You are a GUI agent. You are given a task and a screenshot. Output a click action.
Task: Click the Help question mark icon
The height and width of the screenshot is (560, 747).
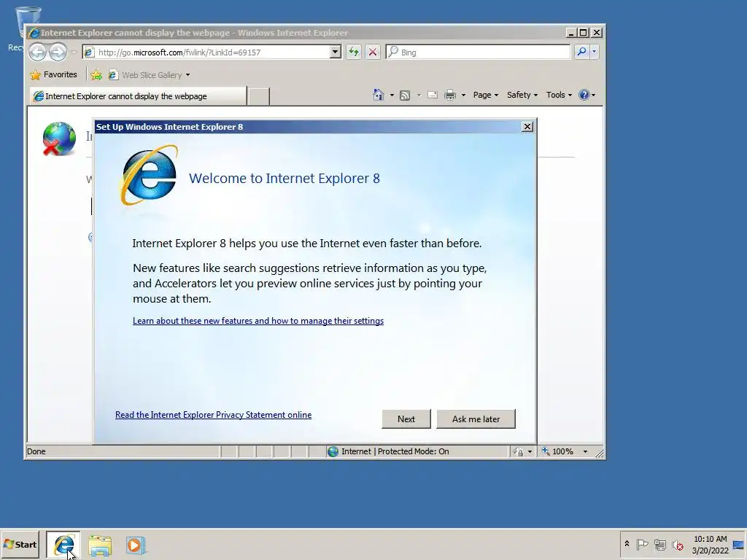[584, 95]
